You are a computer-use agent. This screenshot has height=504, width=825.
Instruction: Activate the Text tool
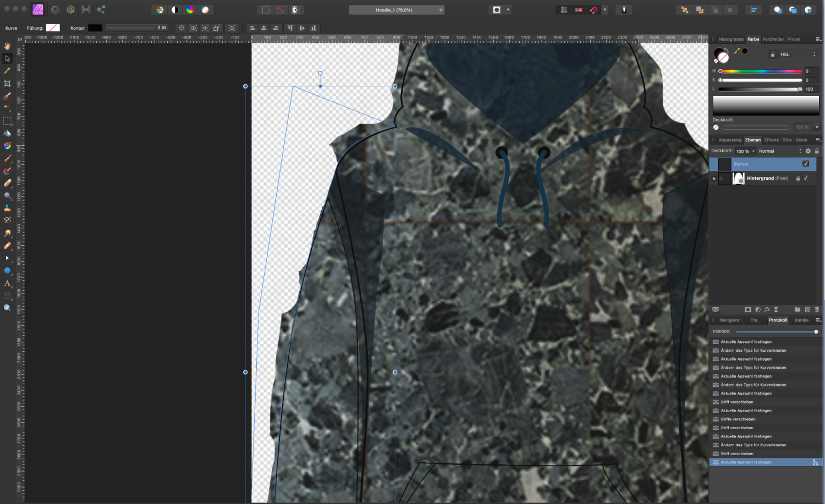(7, 284)
